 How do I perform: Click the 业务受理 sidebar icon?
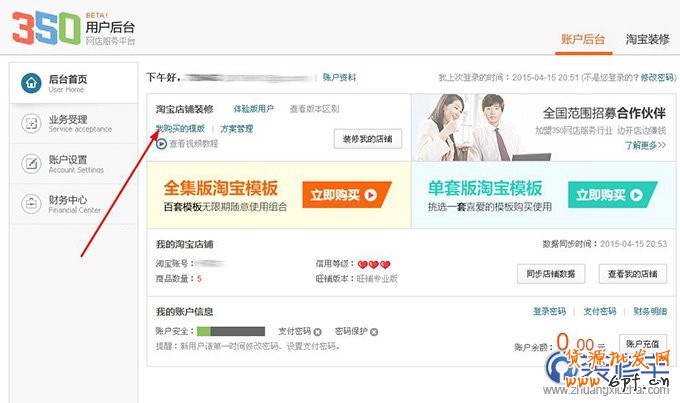click(x=31, y=123)
